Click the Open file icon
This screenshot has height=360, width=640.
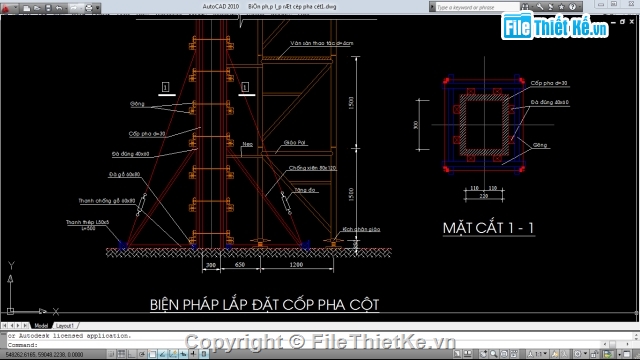coord(37,8)
